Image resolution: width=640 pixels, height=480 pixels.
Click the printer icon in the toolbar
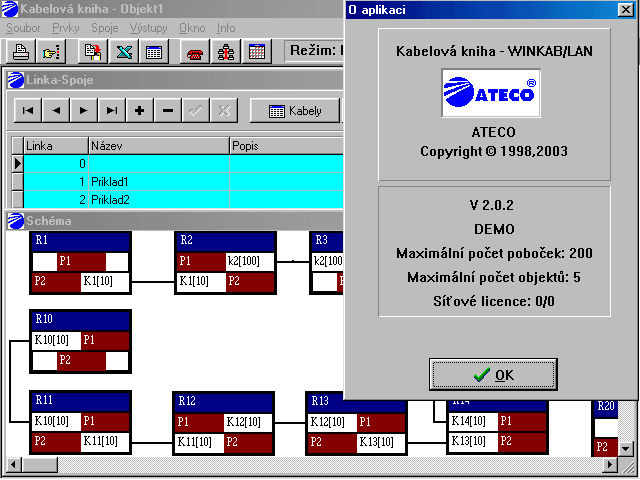coord(20,52)
